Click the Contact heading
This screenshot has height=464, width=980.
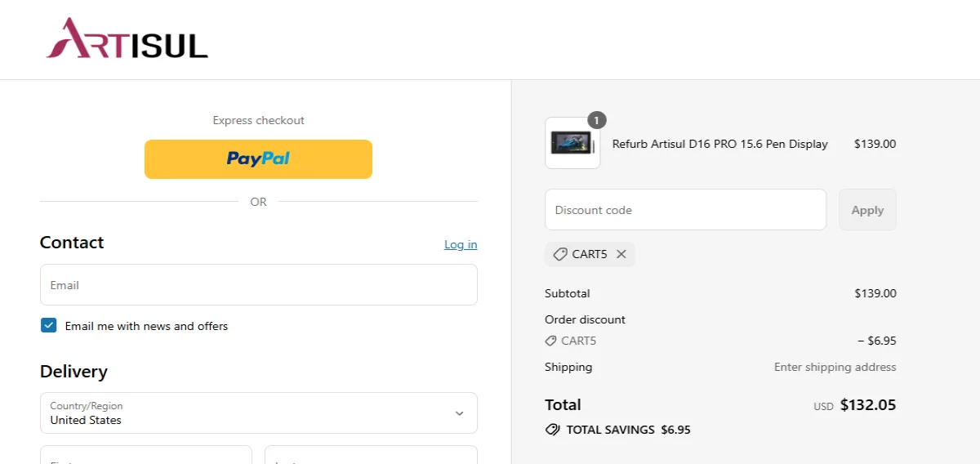(72, 243)
